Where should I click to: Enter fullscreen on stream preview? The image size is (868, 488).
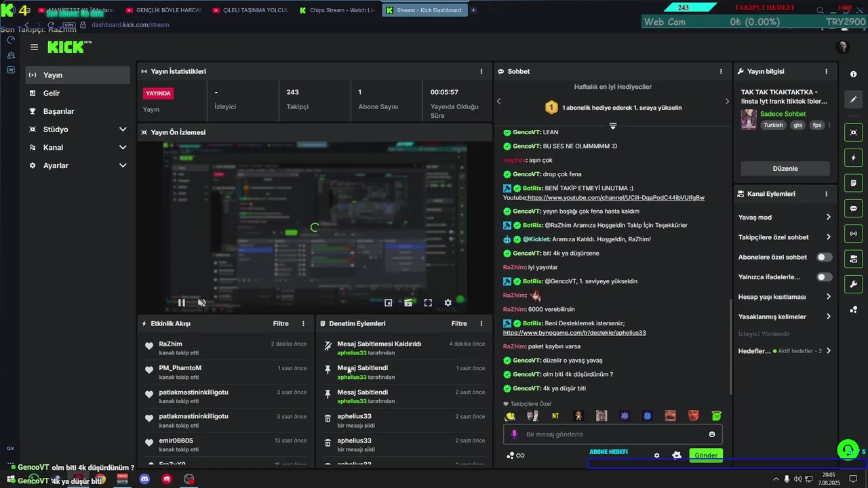[x=428, y=303]
